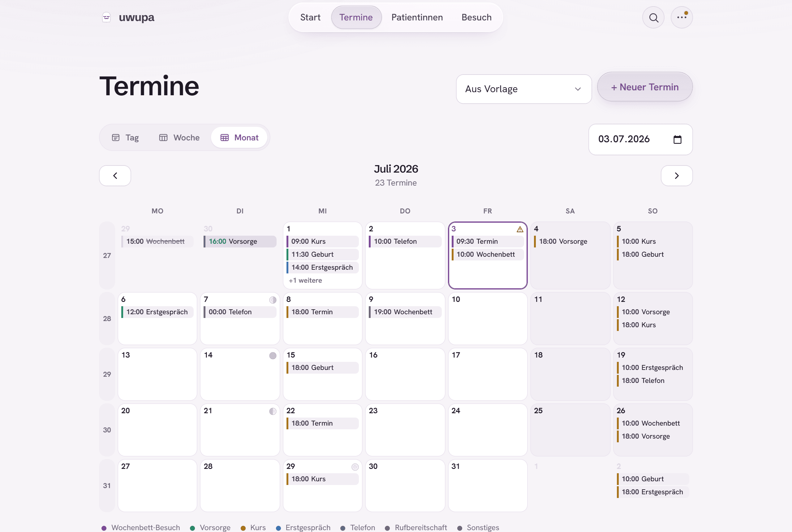Click the green Vorsorge legend dot
This screenshot has height=532, width=792.
(192, 528)
